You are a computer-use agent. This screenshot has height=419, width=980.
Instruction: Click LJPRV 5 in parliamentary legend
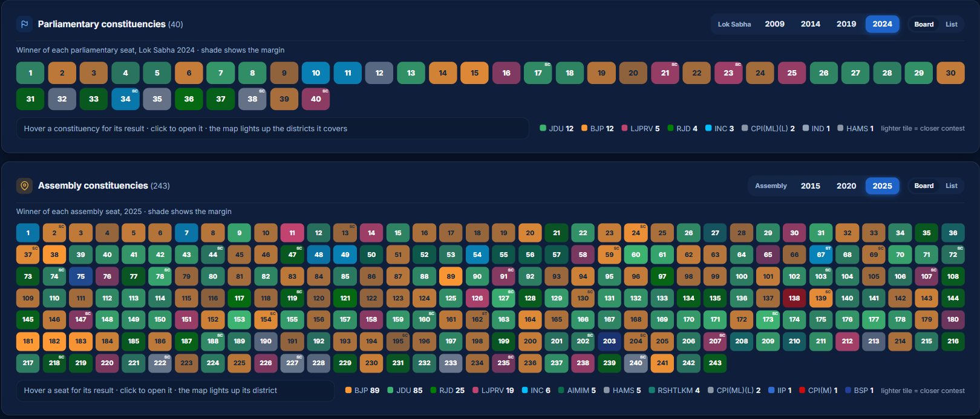[x=641, y=128]
